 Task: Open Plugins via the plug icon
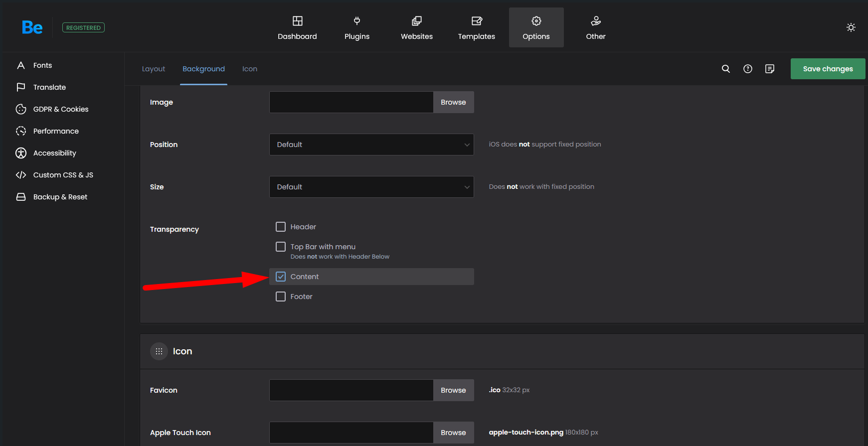click(x=357, y=21)
